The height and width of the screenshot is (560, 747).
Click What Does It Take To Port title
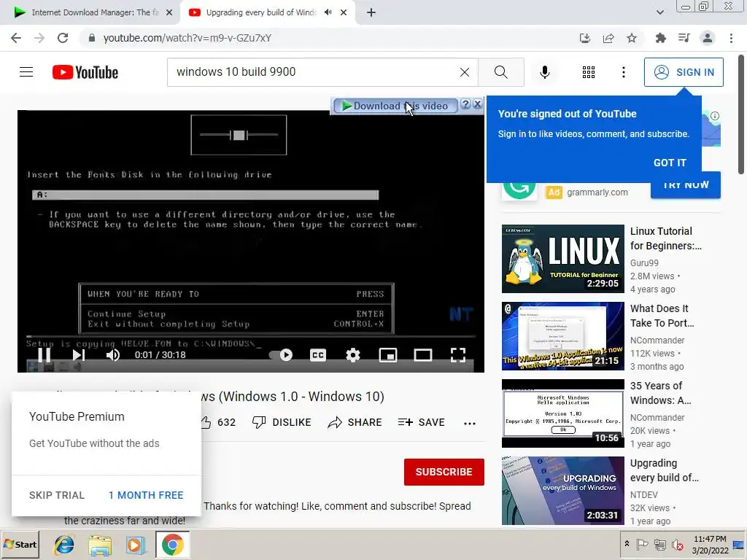pos(662,316)
